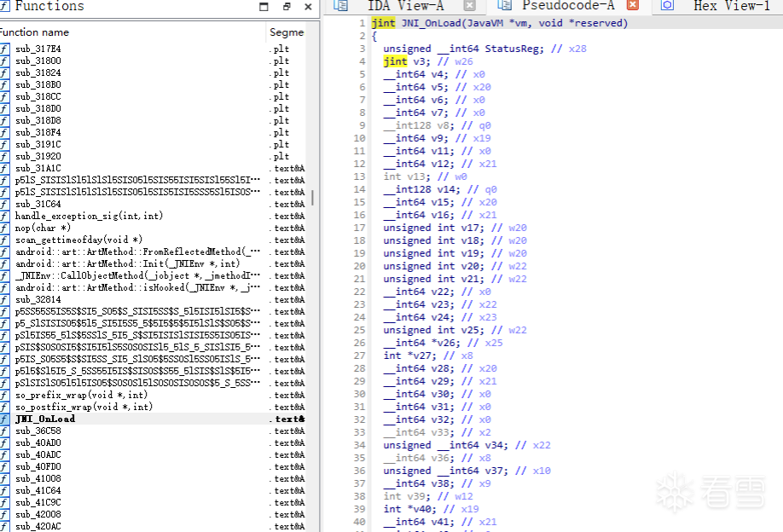Click StatusReg variable on line 3
Screen dimensions: 783x532
pyautogui.click(x=512, y=49)
